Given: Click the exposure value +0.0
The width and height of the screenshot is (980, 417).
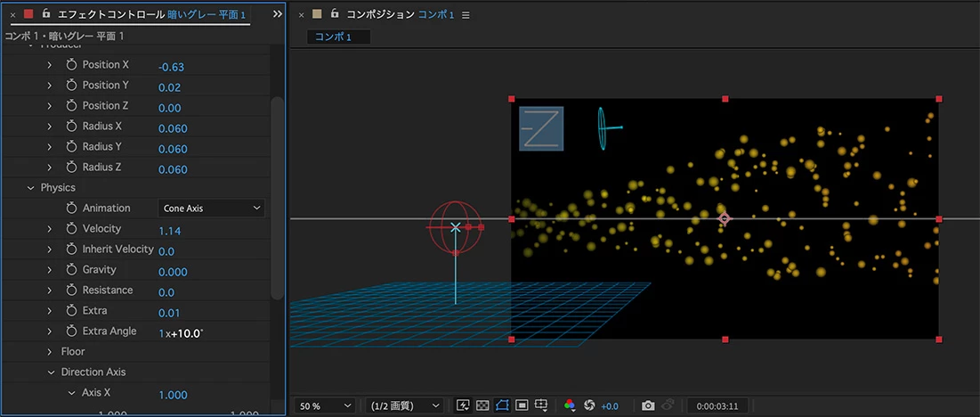Looking at the screenshot, I should point(610,406).
